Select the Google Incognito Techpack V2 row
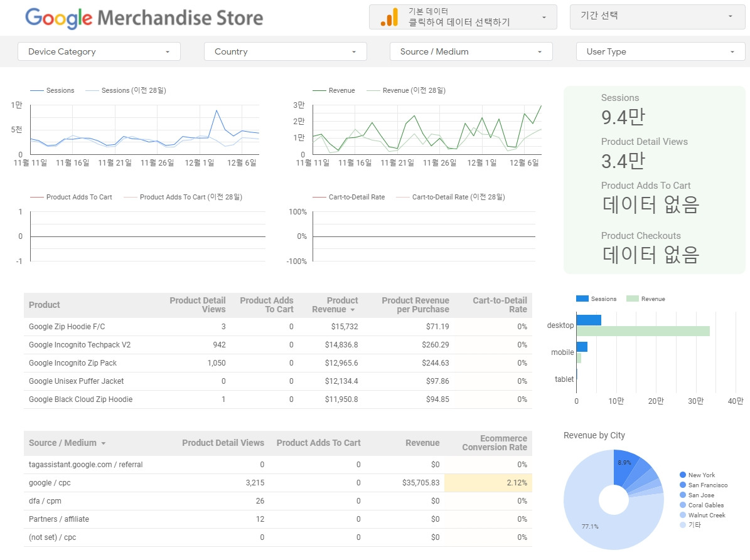Screen dimensions: 750x560 [278, 345]
